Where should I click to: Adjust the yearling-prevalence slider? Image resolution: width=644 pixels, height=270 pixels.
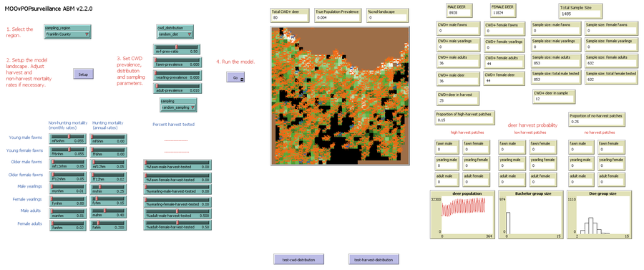(177, 74)
